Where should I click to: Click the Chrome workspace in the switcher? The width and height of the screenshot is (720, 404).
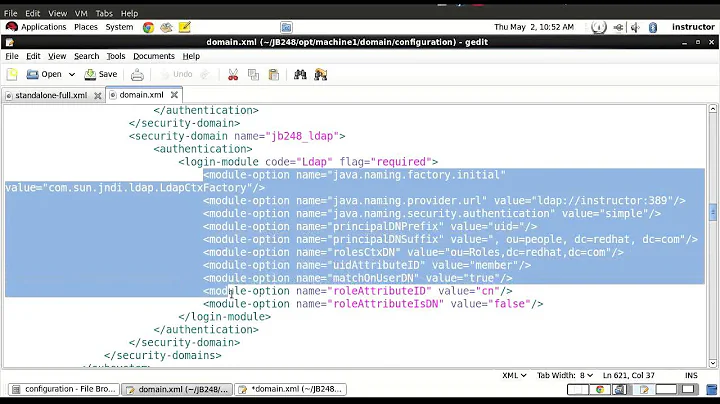point(600,390)
